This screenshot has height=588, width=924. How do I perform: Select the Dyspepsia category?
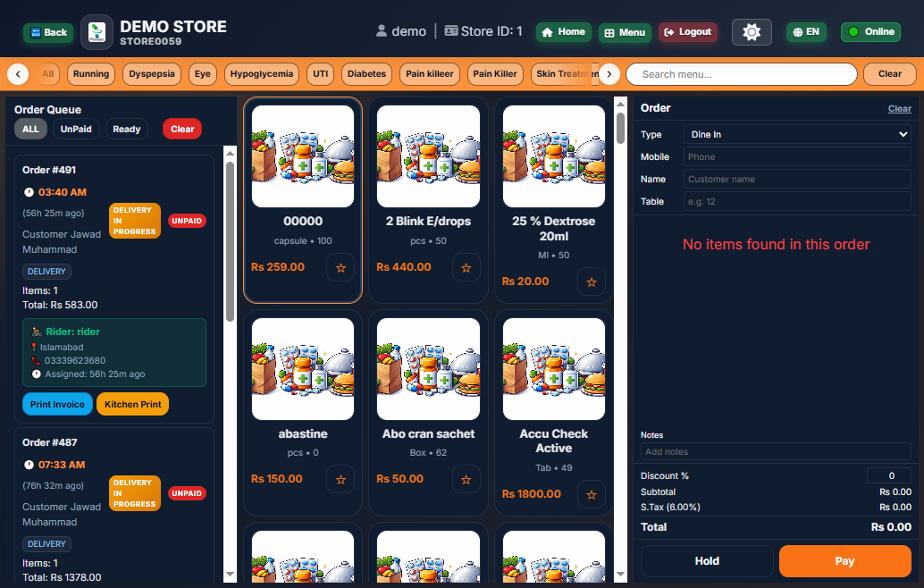[151, 73]
